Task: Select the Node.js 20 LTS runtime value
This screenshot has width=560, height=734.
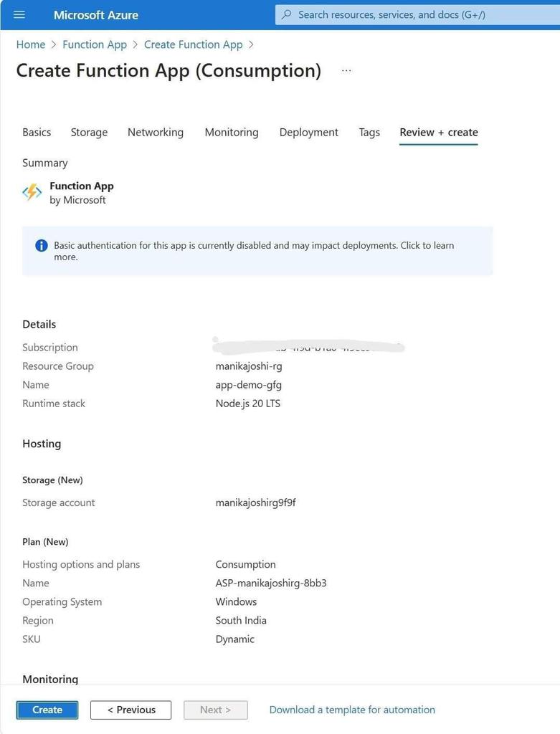Action: coord(247,404)
